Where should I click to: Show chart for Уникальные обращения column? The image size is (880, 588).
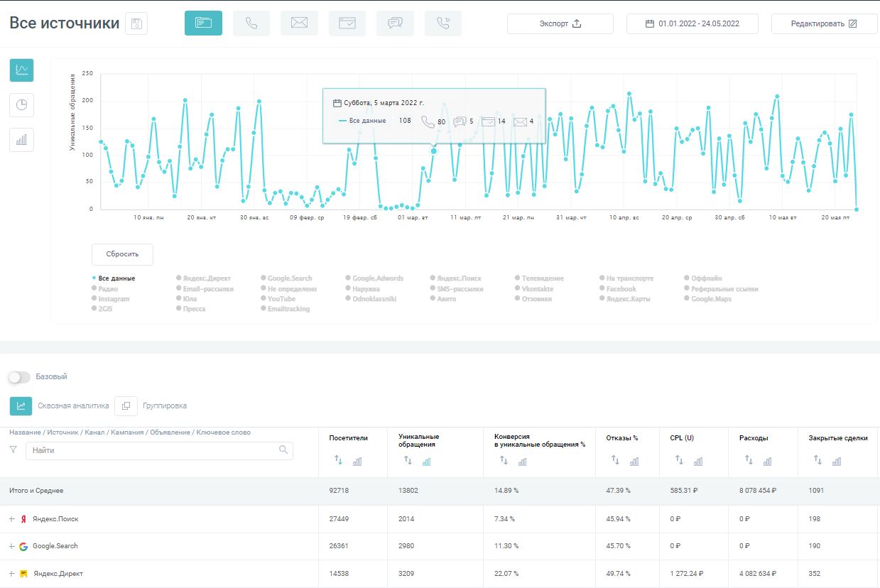427,462
